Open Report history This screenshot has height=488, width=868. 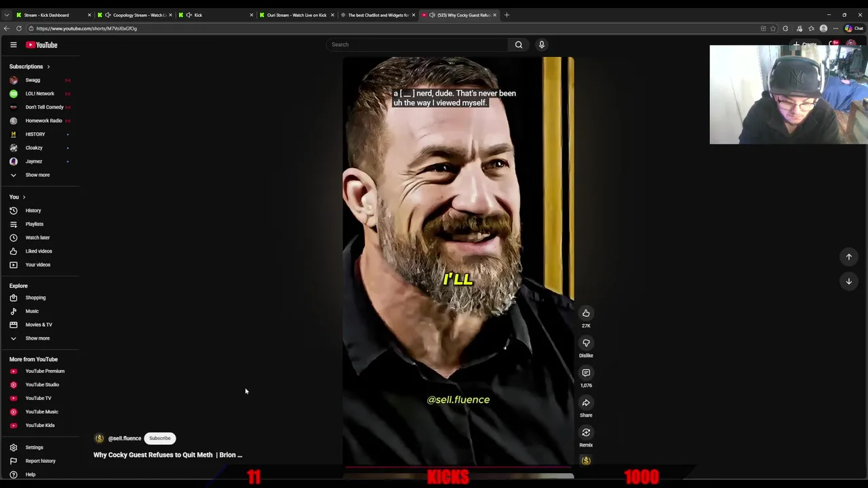tap(40, 461)
